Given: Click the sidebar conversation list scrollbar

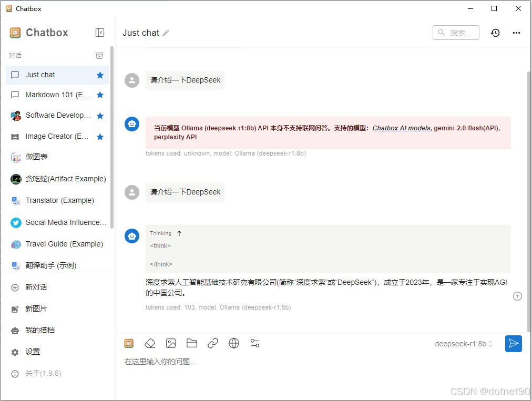Looking at the screenshot, I should pyautogui.click(x=112, y=137).
